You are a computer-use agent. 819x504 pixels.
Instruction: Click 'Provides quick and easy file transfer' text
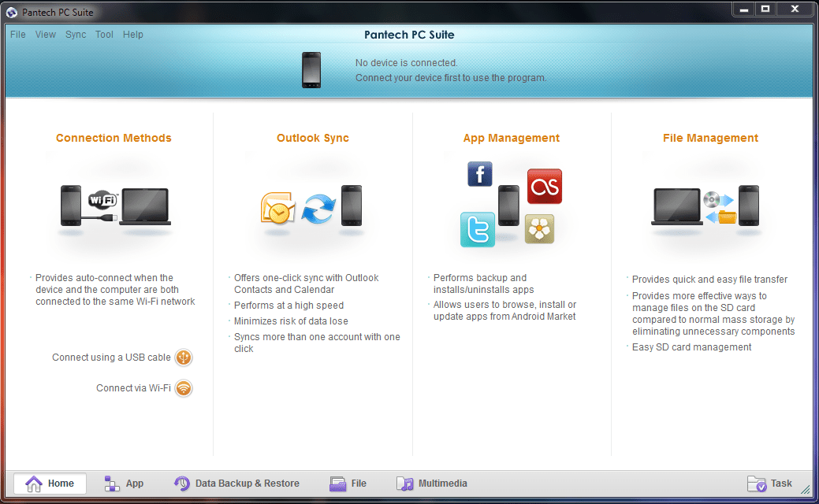710,279
